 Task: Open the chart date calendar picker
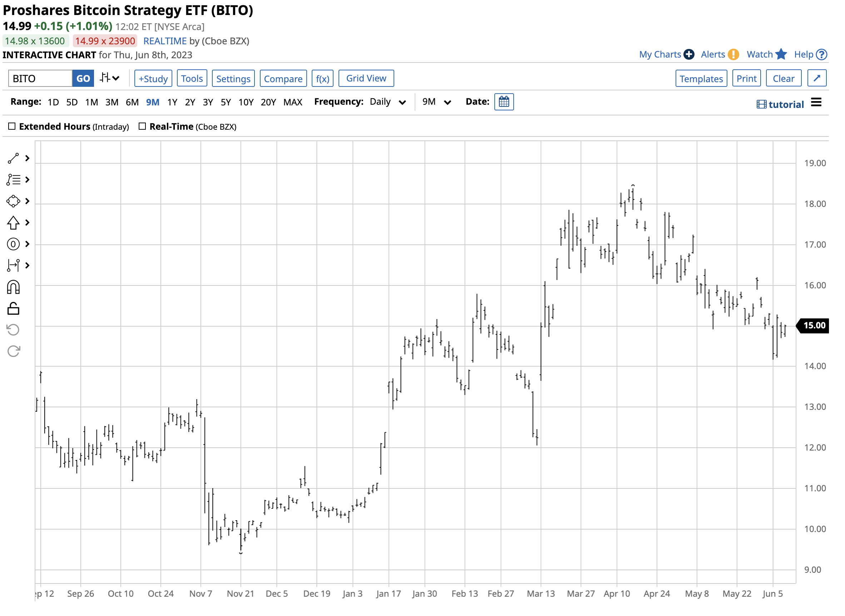pyautogui.click(x=504, y=101)
